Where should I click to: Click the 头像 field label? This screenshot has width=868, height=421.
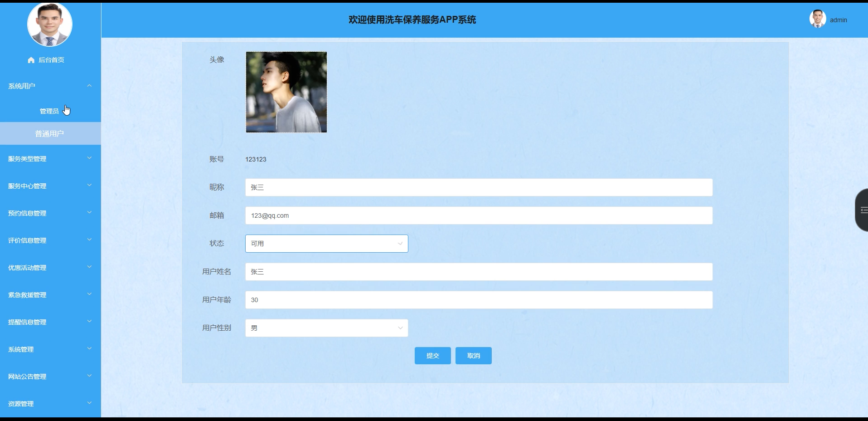pyautogui.click(x=217, y=59)
